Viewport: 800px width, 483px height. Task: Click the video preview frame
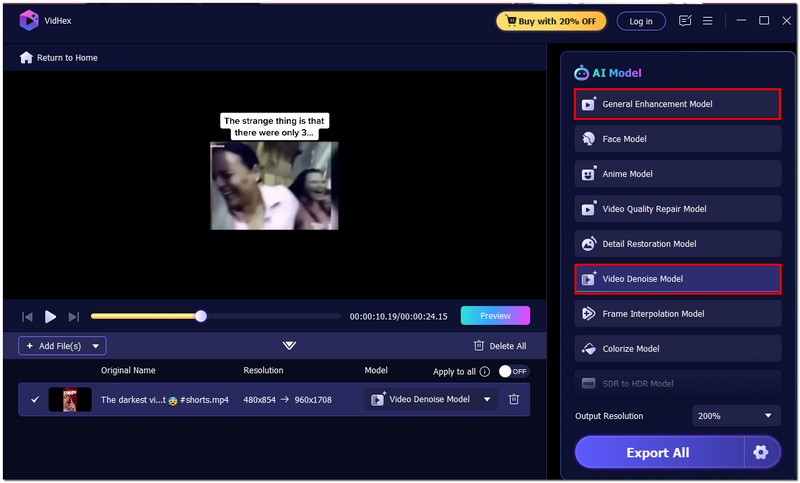[x=274, y=186]
